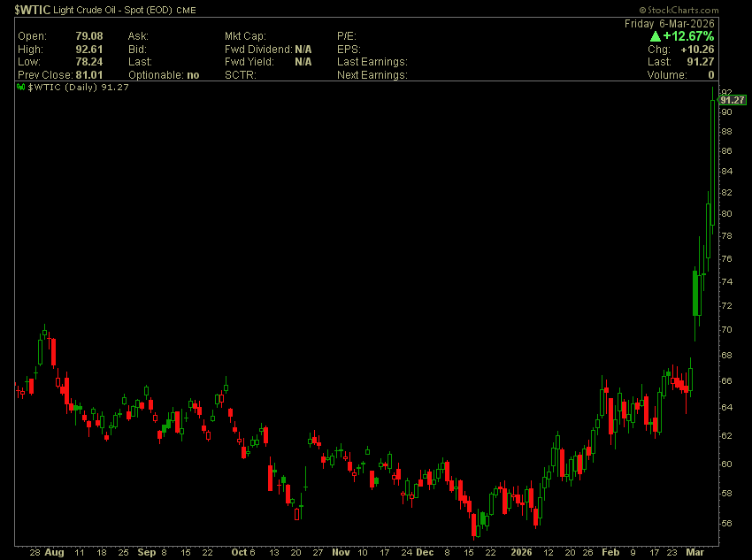The width and height of the screenshot is (752, 560).
Task: Click the candlestick icon beside $WTIC (Daily) legend
Action: point(20,88)
